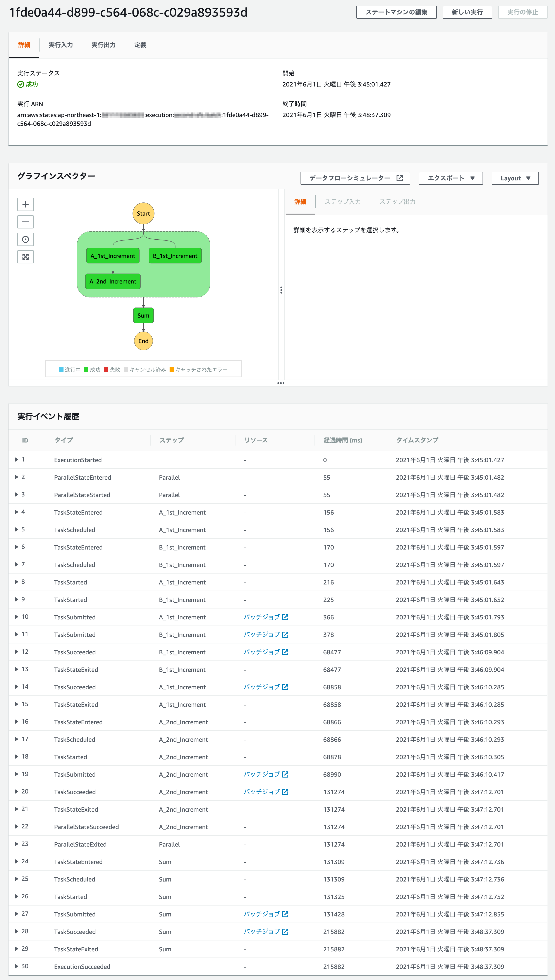Open the Layout dropdown

515,178
